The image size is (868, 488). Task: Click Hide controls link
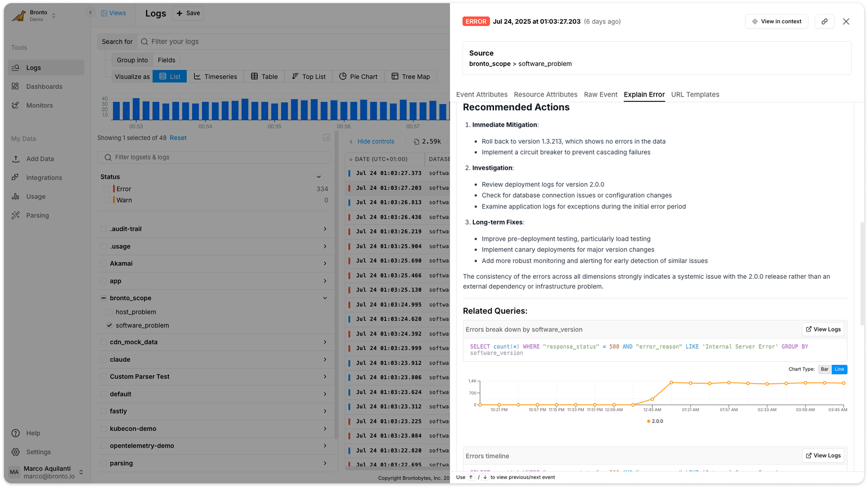(x=371, y=142)
